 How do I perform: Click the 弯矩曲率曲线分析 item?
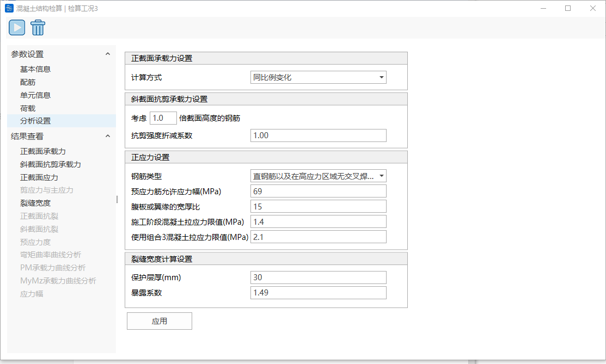coord(51,255)
